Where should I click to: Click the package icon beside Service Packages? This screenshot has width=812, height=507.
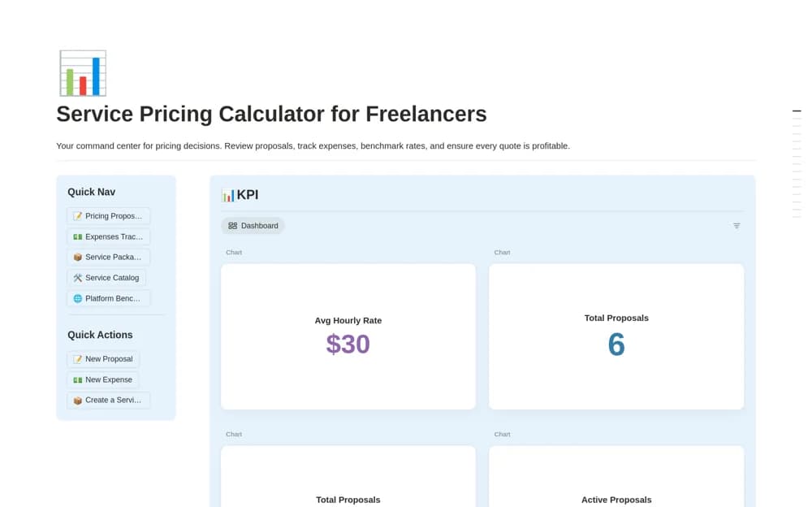(78, 257)
